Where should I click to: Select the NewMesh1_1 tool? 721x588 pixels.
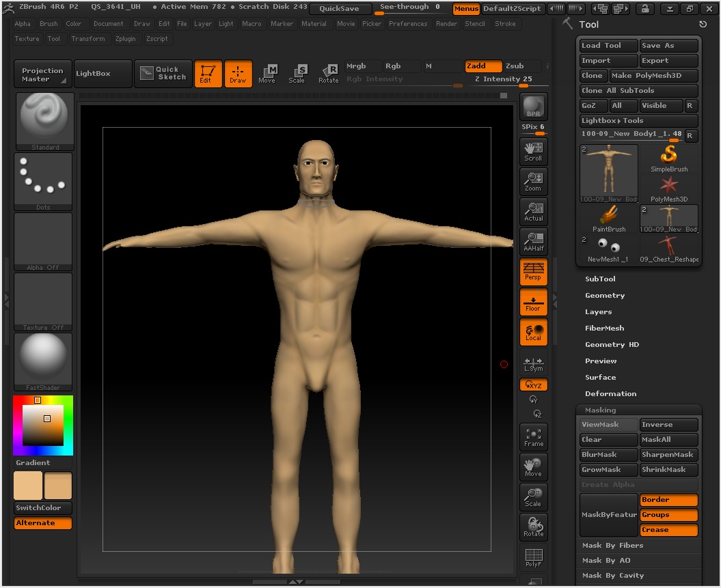[609, 249]
